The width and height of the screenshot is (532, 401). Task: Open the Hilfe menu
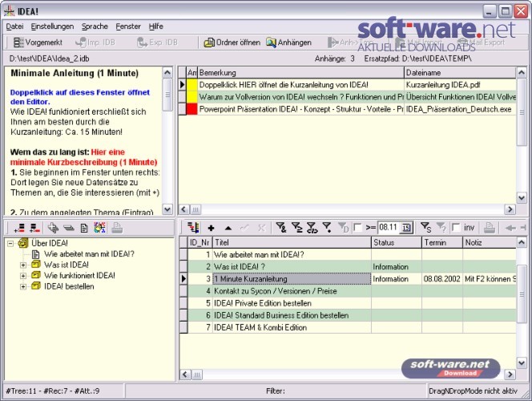click(x=156, y=26)
